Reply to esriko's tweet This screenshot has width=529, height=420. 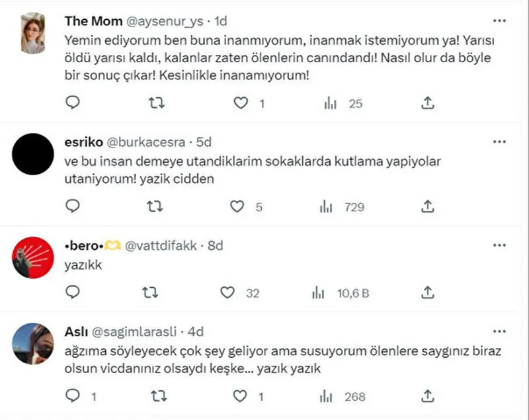coord(74,206)
